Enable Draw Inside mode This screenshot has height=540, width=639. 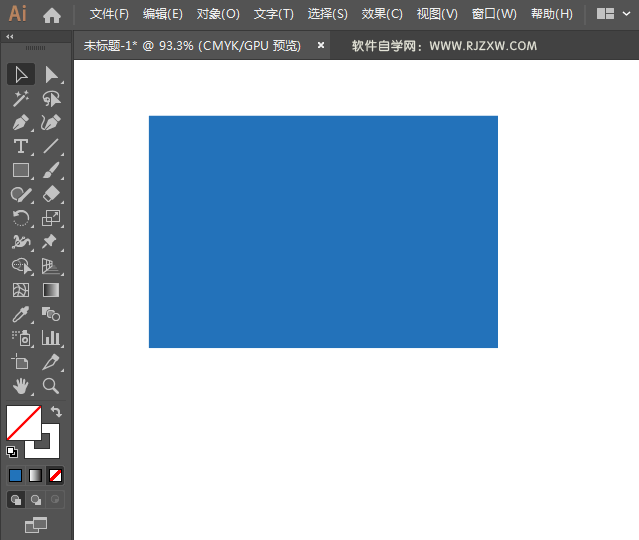coord(55,500)
